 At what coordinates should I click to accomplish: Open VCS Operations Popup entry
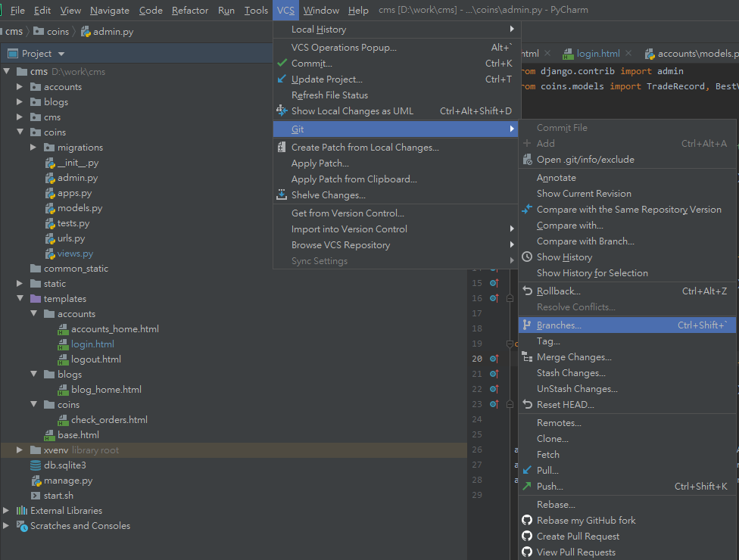[396, 48]
